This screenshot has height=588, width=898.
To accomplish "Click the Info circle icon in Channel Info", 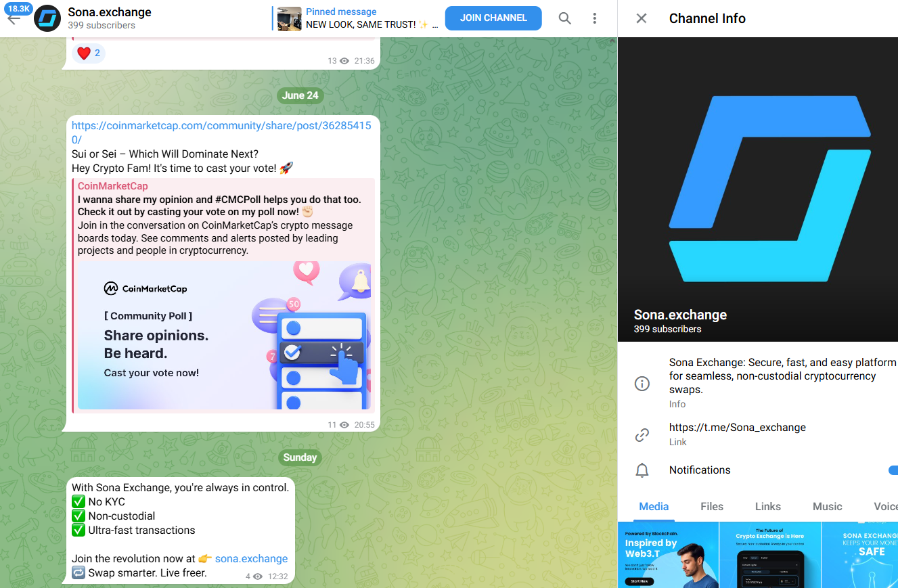I will 642,384.
